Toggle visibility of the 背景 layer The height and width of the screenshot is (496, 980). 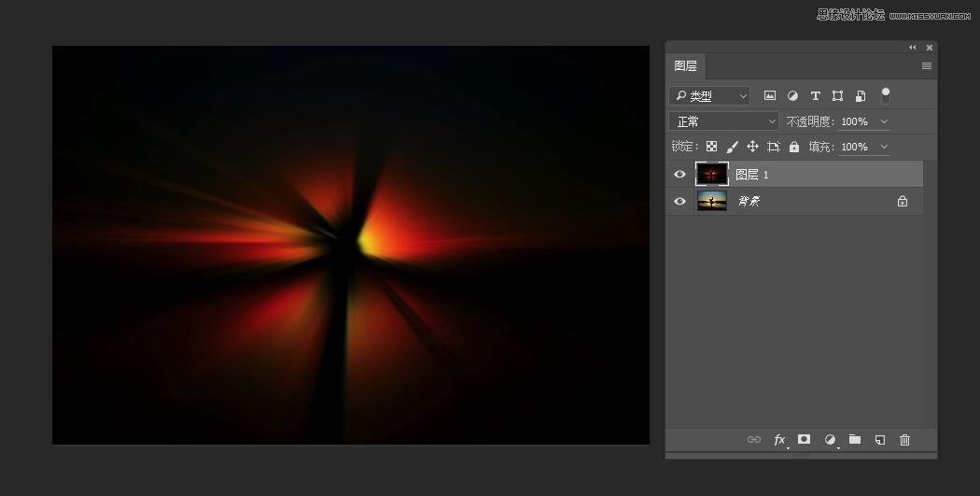(679, 201)
